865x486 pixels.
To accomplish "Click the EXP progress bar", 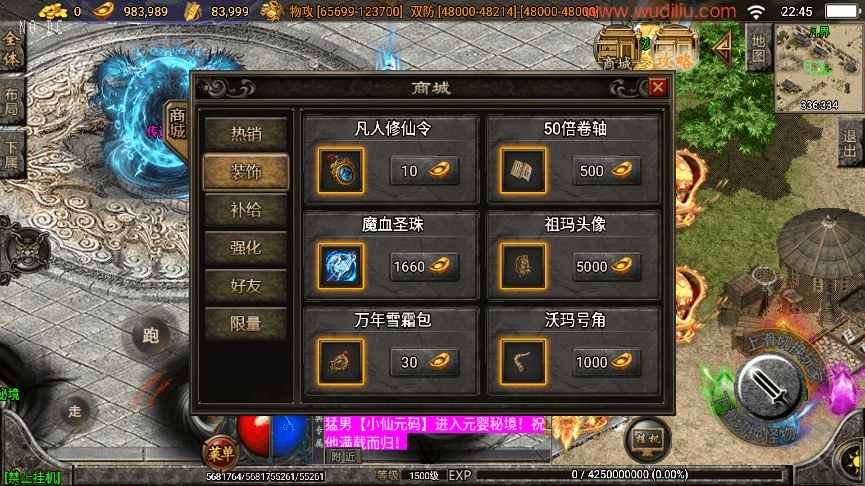I will click(629, 474).
